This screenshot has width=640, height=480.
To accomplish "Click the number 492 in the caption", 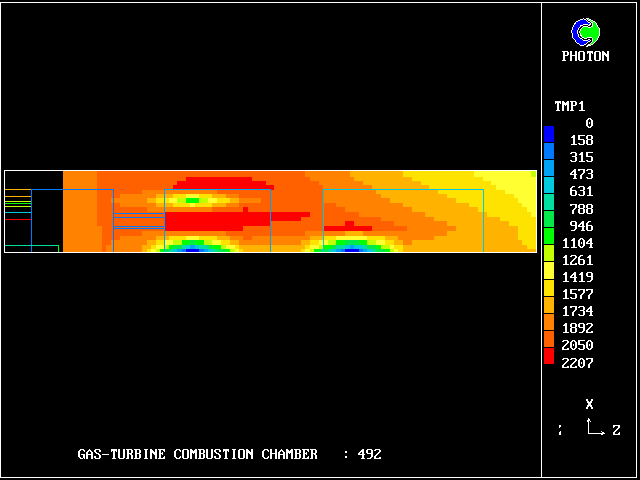I will pos(369,454).
